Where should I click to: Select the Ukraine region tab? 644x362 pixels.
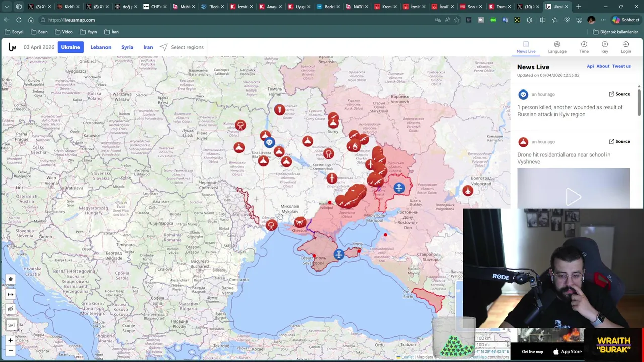pyautogui.click(x=70, y=47)
